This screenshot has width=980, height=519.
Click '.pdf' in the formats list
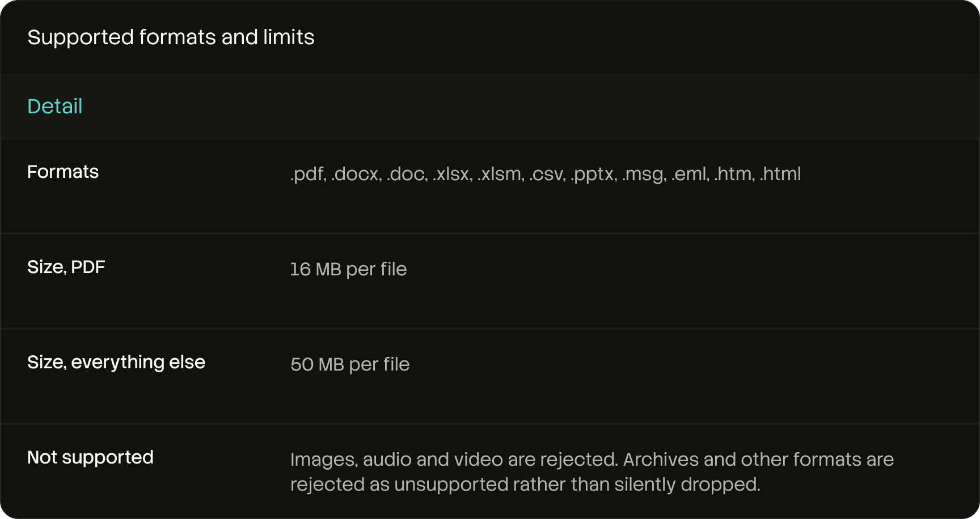pyautogui.click(x=309, y=174)
